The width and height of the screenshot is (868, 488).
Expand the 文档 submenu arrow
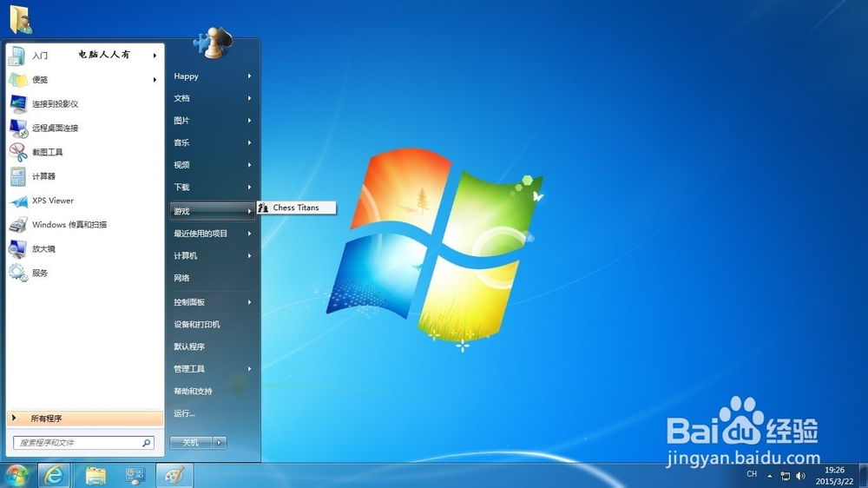tap(249, 98)
